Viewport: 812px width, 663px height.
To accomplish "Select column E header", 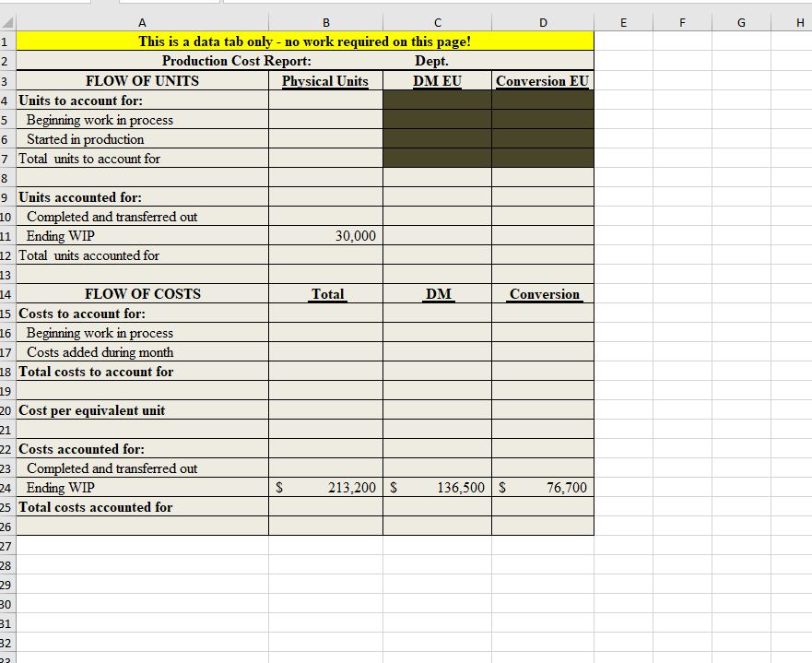I will pyautogui.click(x=623, y=22).
